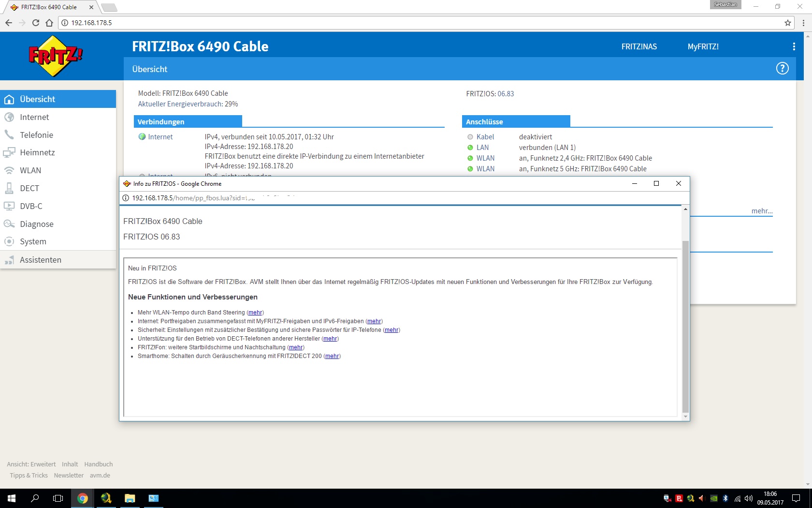This screenshot has width=812, height=508.
Task: Open the help question mark icon
Action: tap(782, 69)
